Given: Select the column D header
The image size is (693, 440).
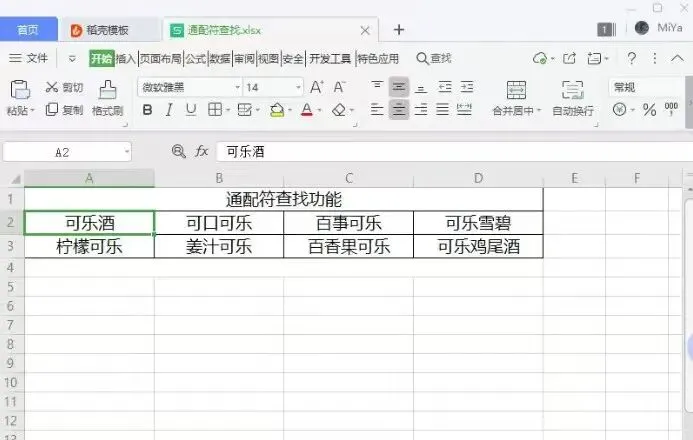Looking at the screenshot, I should coord(478,178).
